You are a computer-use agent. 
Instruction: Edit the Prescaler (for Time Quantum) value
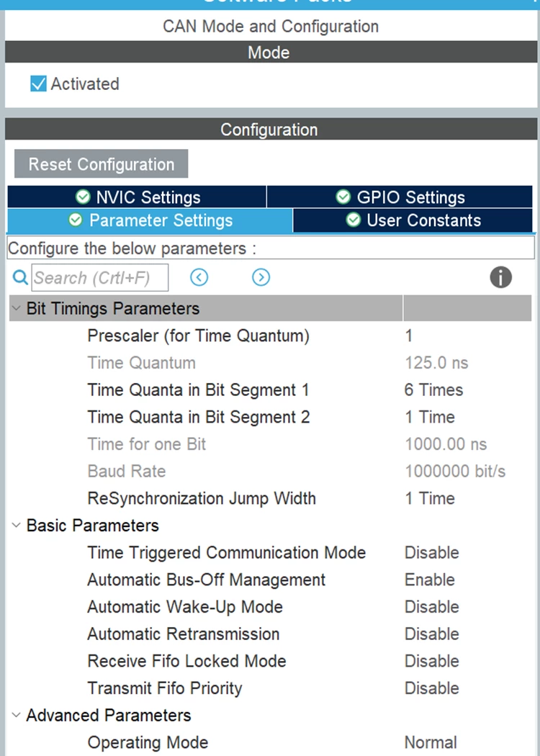click(x=408, y=336)
